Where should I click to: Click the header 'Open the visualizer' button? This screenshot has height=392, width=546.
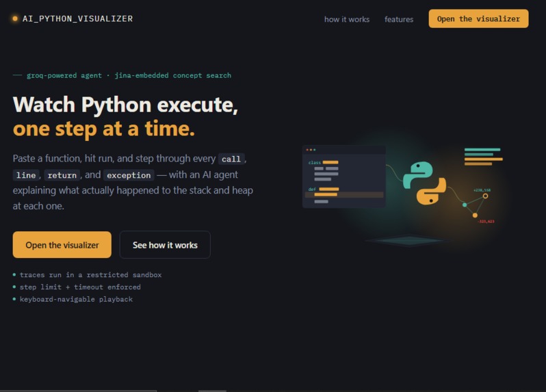(478, 18)
